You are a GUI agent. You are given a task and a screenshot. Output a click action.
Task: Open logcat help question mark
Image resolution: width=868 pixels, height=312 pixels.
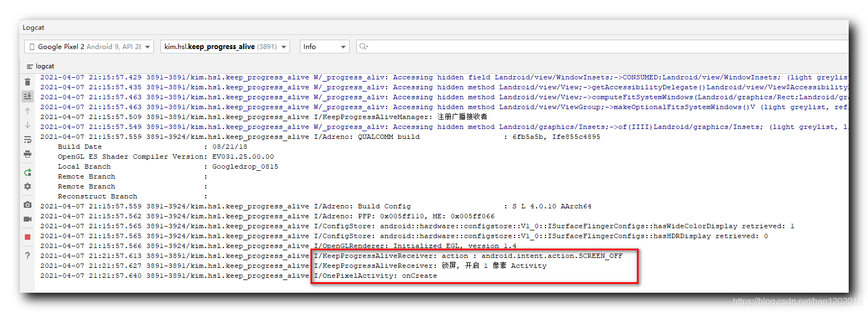(x=28, y=255)
